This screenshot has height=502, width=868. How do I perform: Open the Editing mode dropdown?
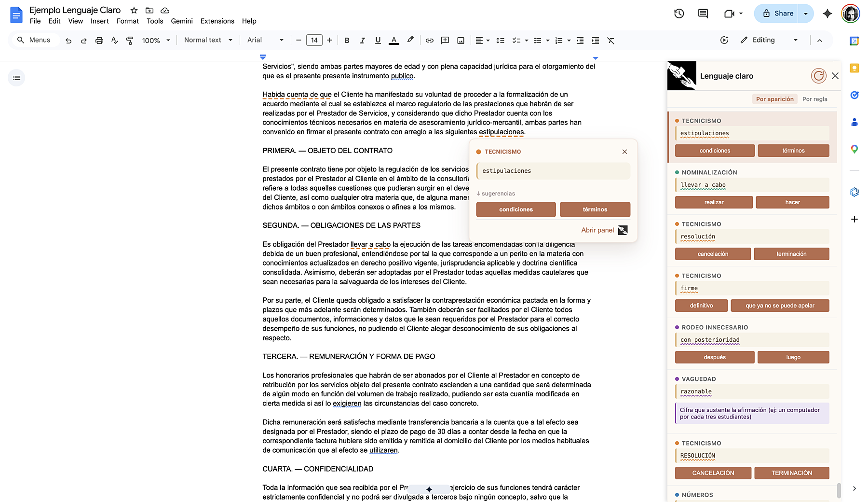click(796, 40)
